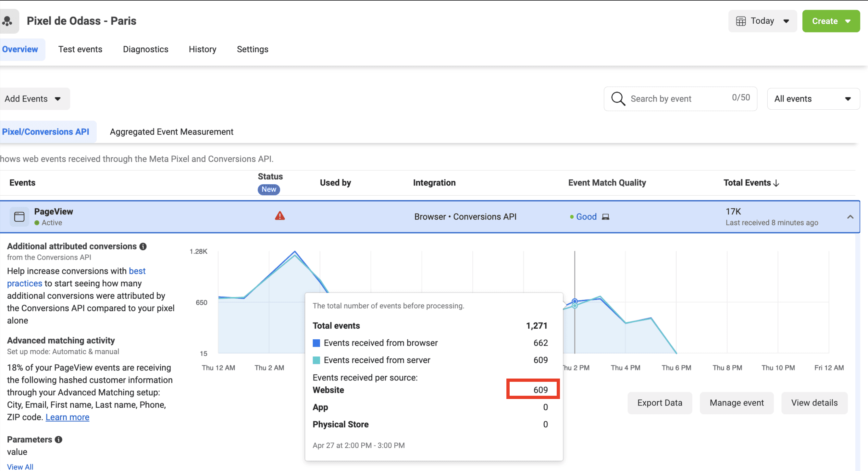This screenshot has width=868, height=471.
Task: Click the View details button
Action: tap(814, 403)
